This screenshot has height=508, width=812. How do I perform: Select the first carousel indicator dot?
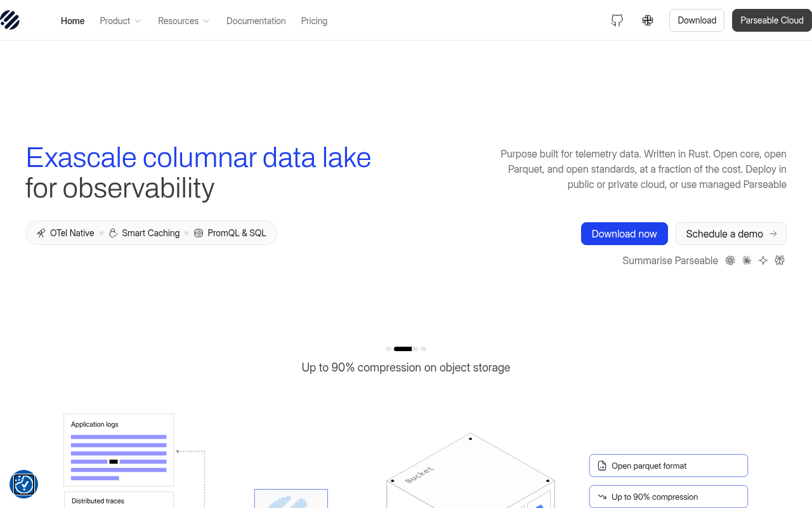388,349
